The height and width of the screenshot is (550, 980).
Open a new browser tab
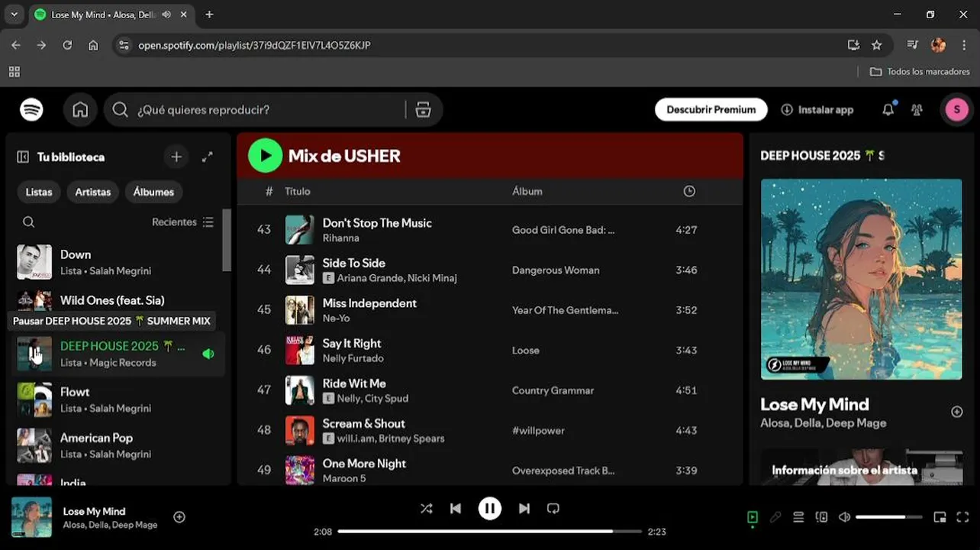209,15
